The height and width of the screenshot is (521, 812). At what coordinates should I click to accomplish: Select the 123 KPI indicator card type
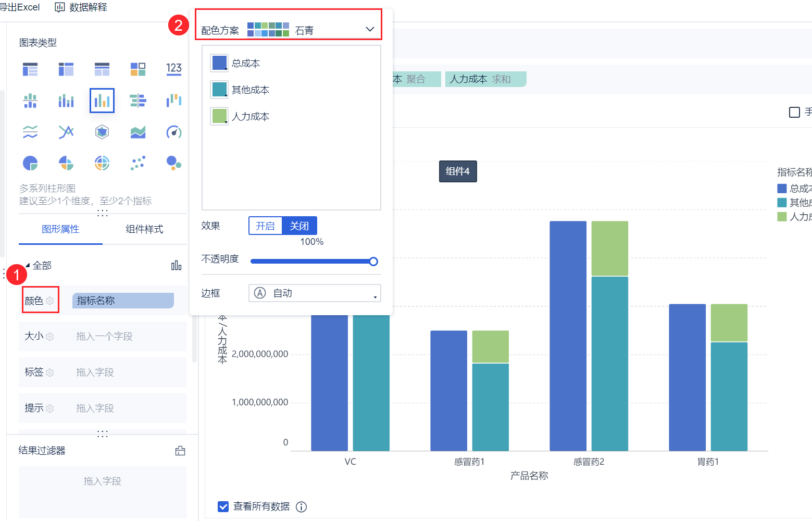point(174,69)
